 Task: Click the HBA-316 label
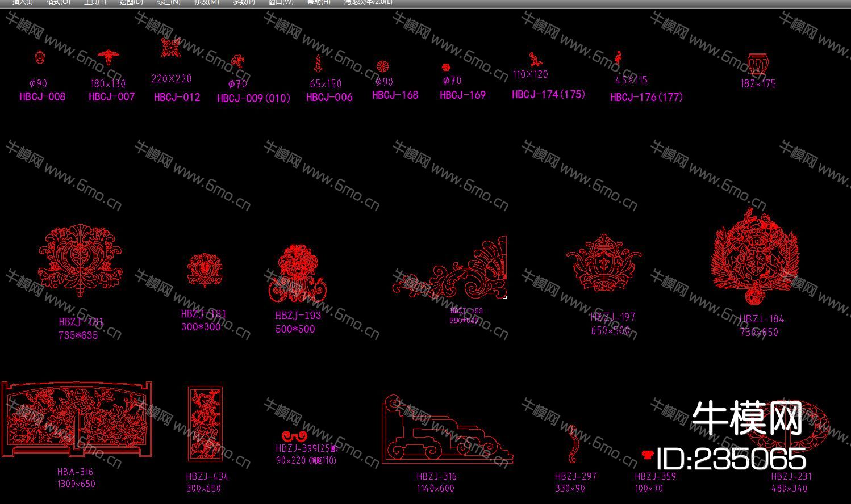[75, 472]
